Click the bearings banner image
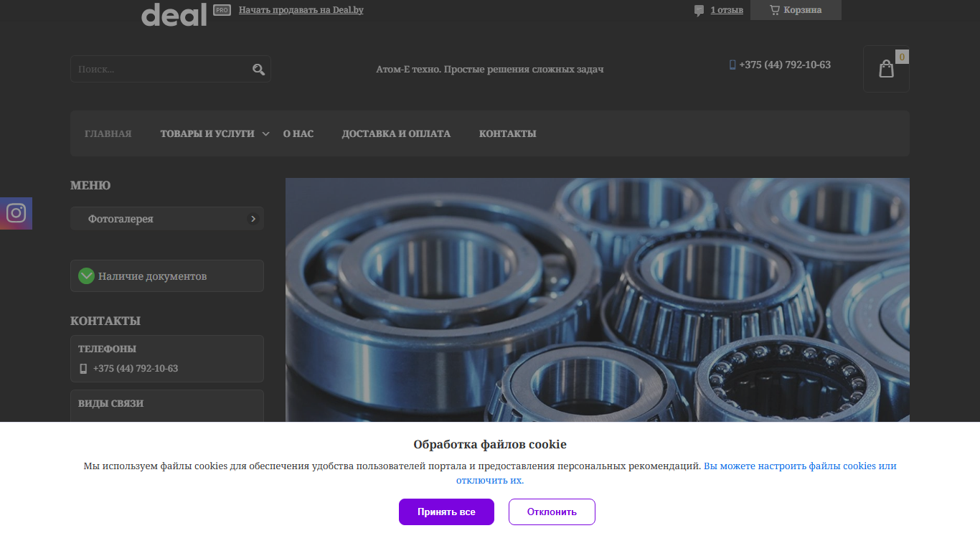The width and height of the screenshot is (980, 551). [597, 300]
